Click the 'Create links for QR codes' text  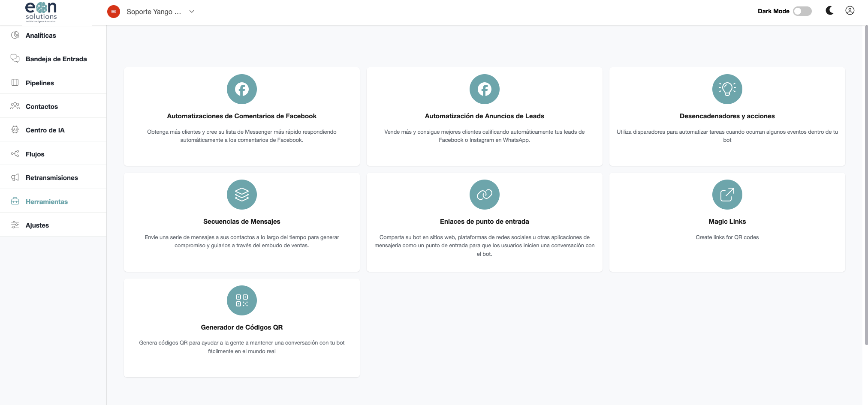click(x=727, y=237)
